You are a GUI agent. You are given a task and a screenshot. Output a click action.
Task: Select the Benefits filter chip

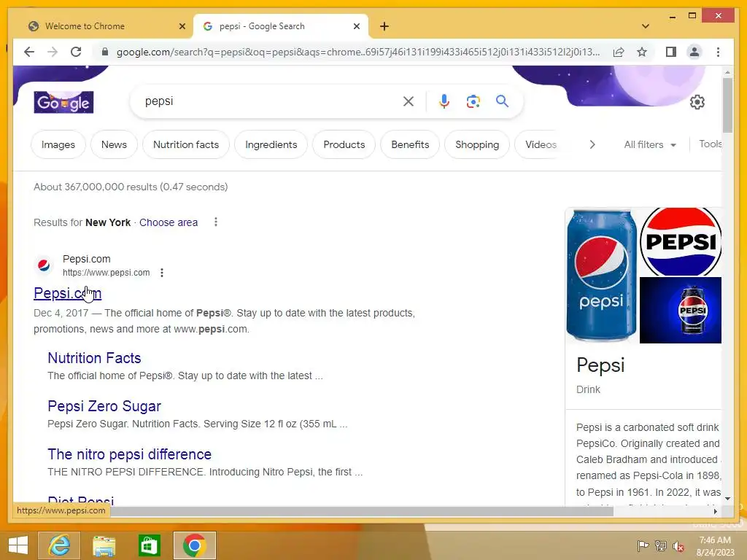[410, 144]
